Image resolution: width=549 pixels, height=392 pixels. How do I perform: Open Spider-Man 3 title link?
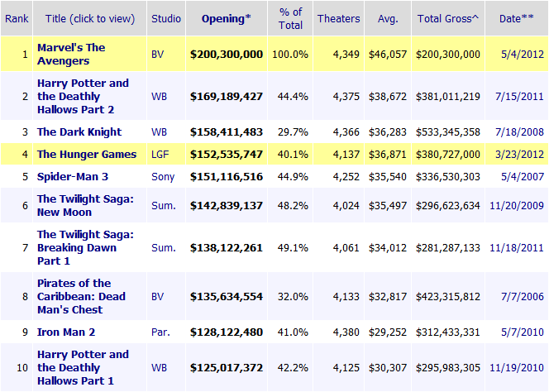(73, 176)
